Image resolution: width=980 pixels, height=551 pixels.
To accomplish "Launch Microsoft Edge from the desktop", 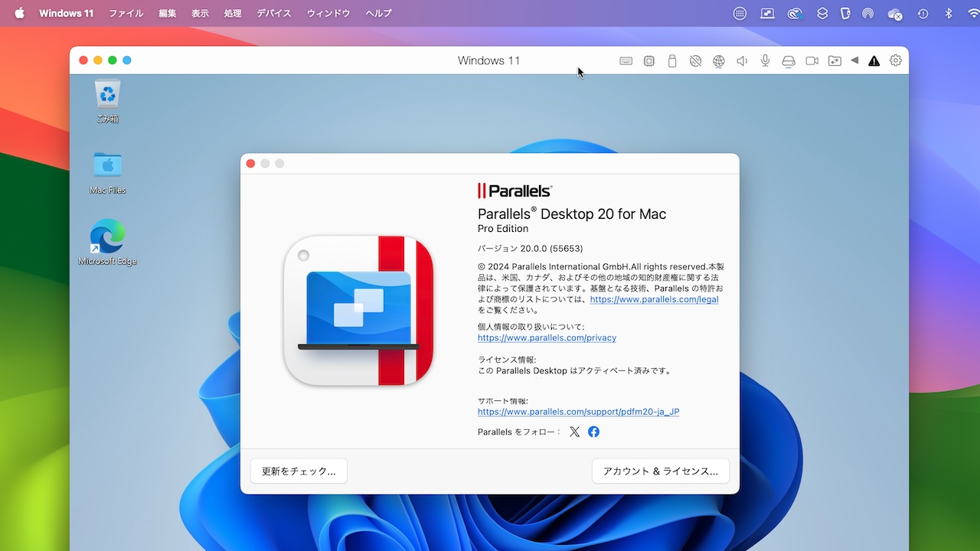I will (107, 243).
